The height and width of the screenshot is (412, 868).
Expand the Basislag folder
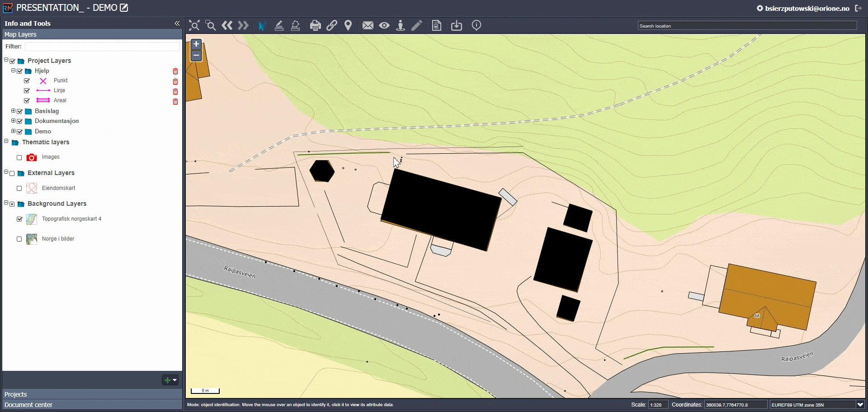coord(13,110)
